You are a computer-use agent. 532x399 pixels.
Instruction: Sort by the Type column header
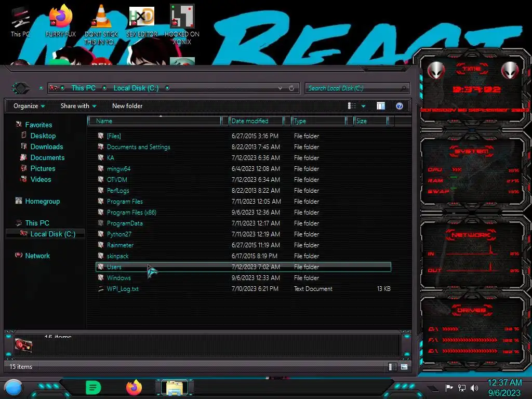click(x=318, y=121)
